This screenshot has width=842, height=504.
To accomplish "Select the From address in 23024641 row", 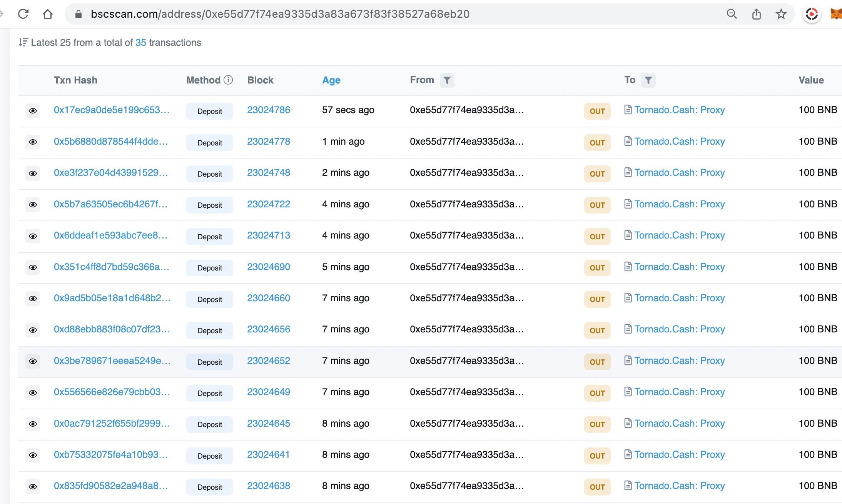I will pyautogui.click(x=467, y=454).
